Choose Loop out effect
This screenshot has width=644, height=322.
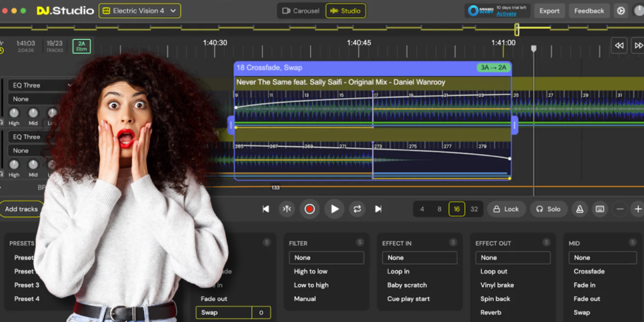(494, 272)
